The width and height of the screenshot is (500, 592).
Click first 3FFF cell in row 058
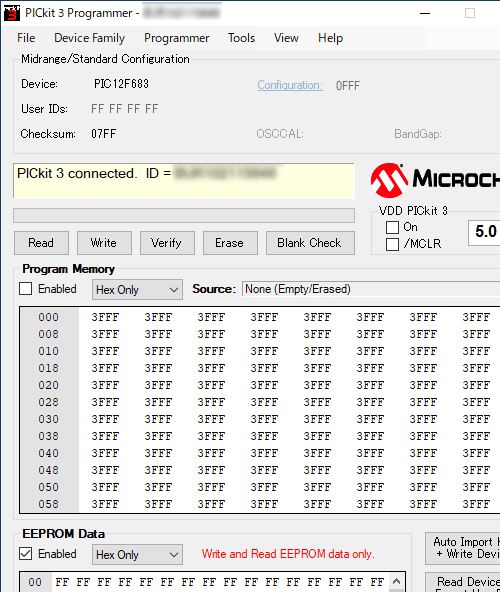[x=105, y=504]
